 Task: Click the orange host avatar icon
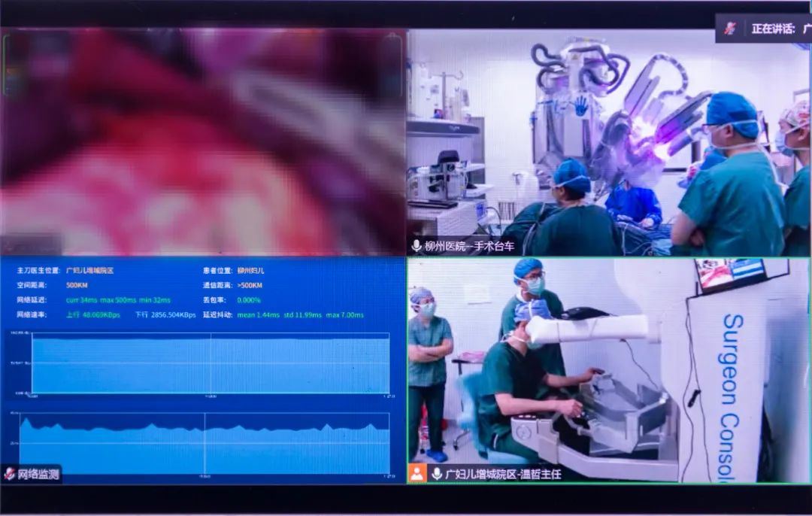coord(417,474)
